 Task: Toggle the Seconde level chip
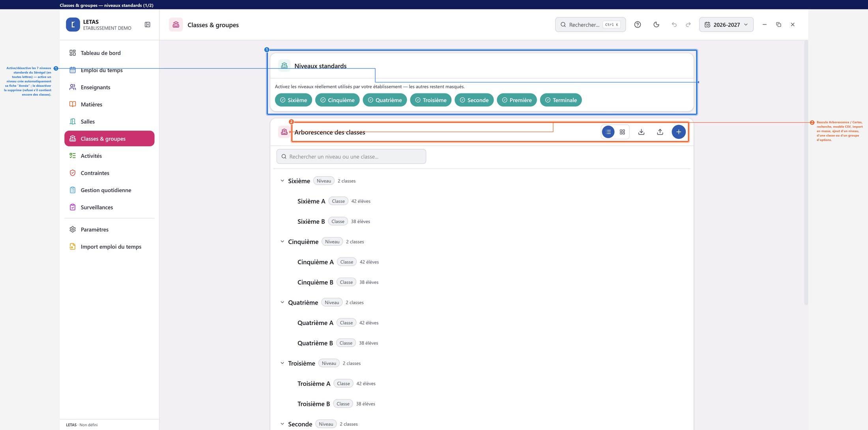(x=474, y=100)
